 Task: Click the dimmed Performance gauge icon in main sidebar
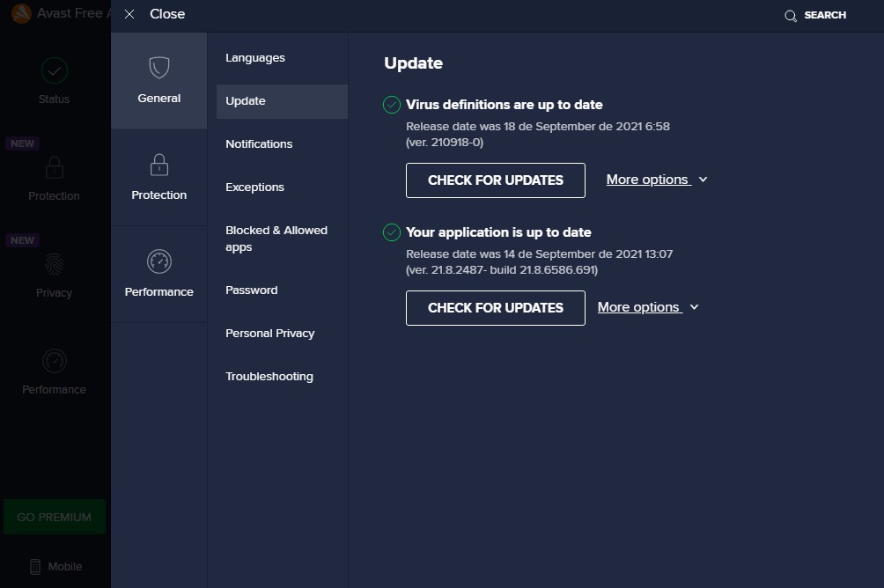[x=54, y=362]
